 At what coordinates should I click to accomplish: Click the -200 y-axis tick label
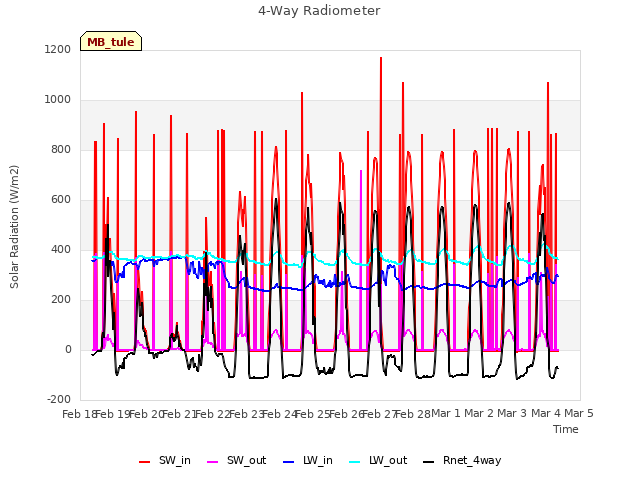[x=59, y=400]
